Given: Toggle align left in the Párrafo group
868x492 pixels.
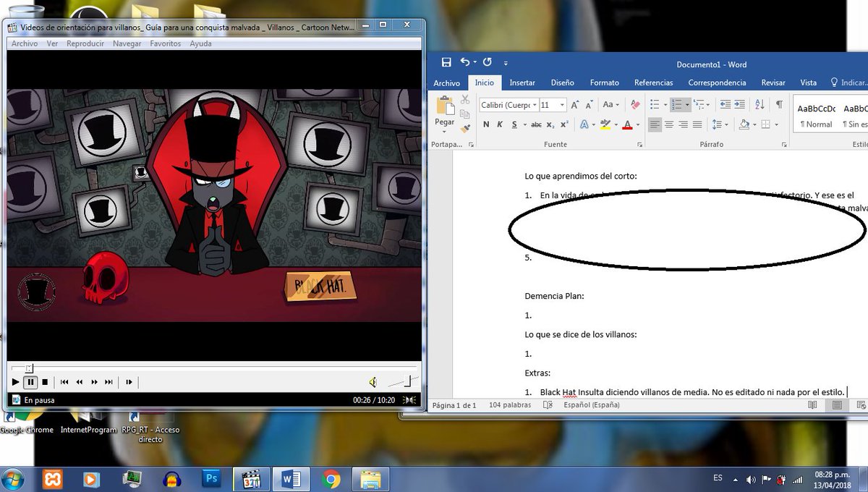Looking at the screenshot, I should click(x=655, y=124).
